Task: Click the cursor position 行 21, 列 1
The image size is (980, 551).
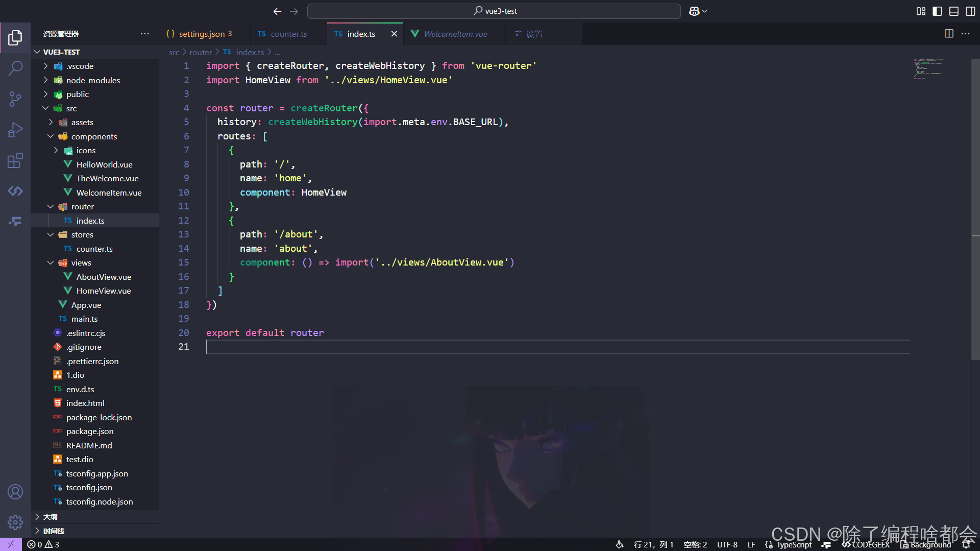Action: [653, 544]
